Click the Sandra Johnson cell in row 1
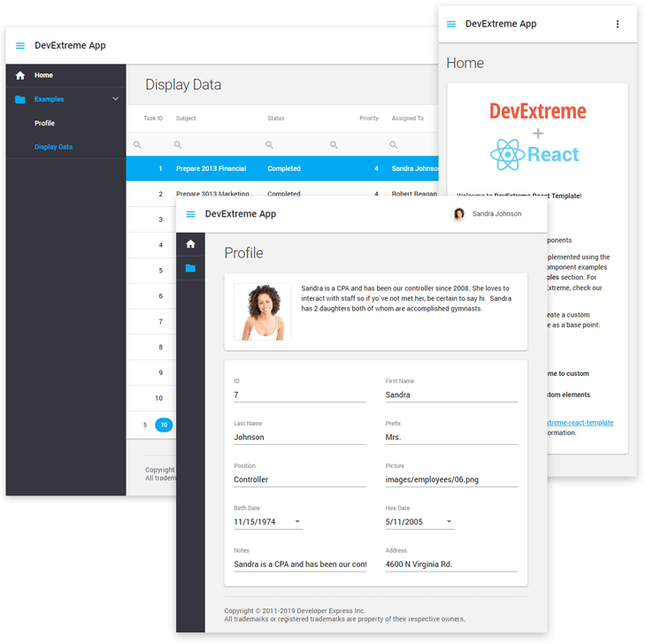The image size is (646, 644). [415, 169]
